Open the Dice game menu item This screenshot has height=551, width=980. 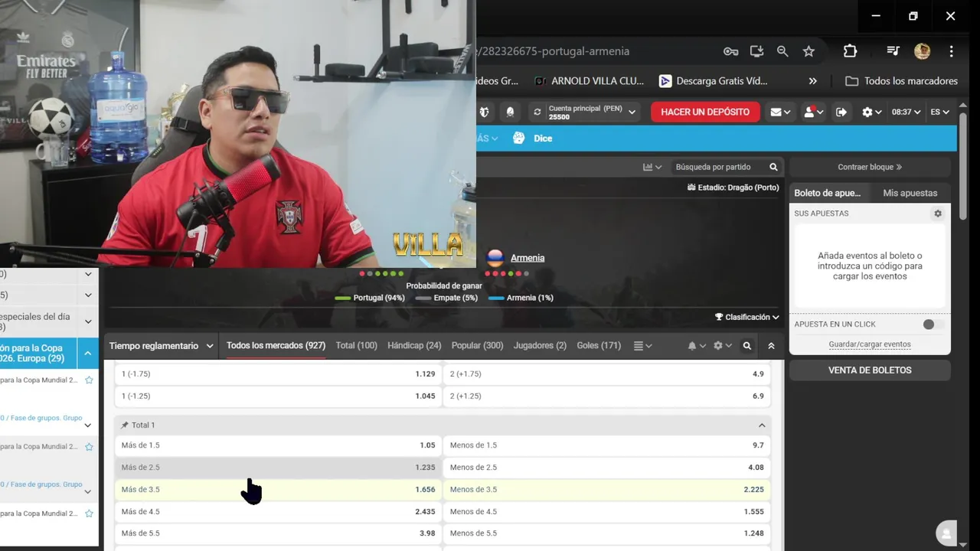532,139
